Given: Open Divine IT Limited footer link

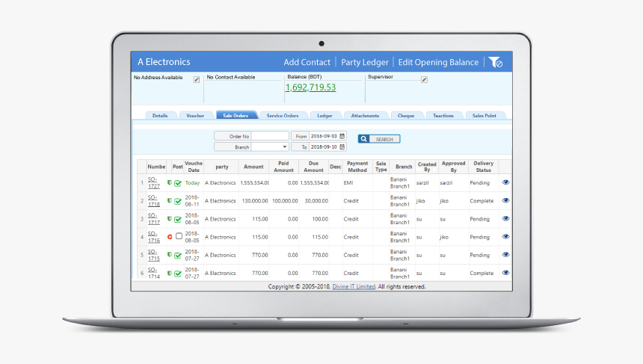Looking at the screenshot, I should tap(354, 286).
